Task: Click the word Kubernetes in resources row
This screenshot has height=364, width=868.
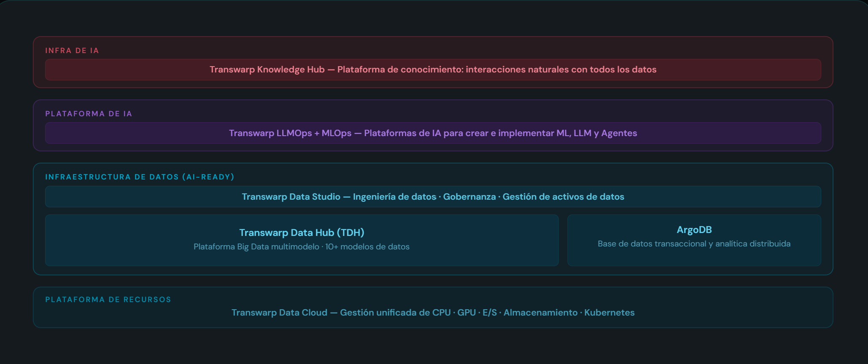Action: click(609, 313)
